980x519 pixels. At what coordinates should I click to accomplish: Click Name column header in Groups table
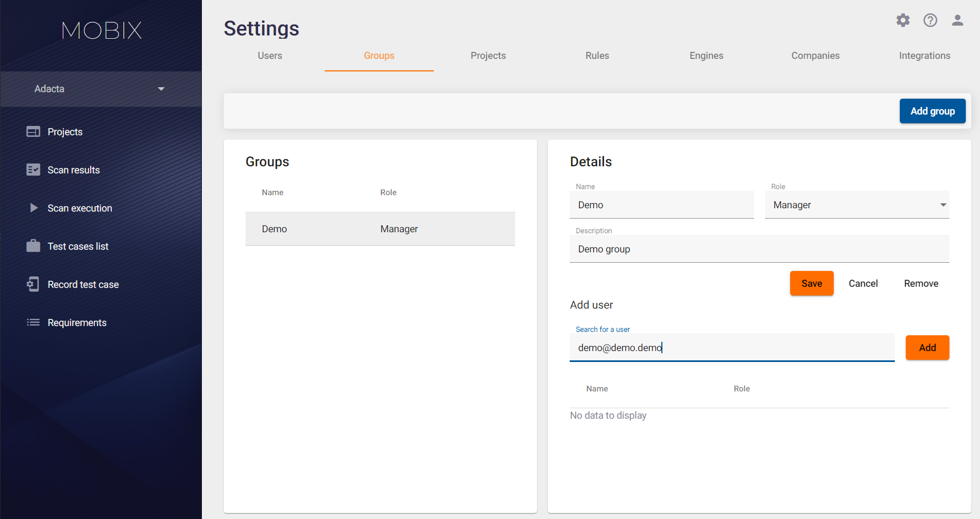click(x=272, y=192)
